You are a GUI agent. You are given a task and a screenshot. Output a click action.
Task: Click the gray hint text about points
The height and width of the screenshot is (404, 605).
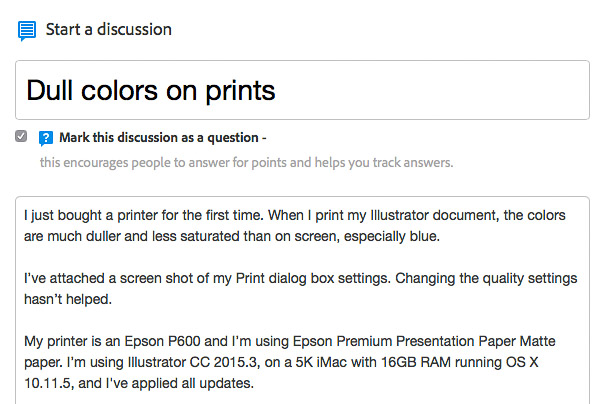click(246, 163)
